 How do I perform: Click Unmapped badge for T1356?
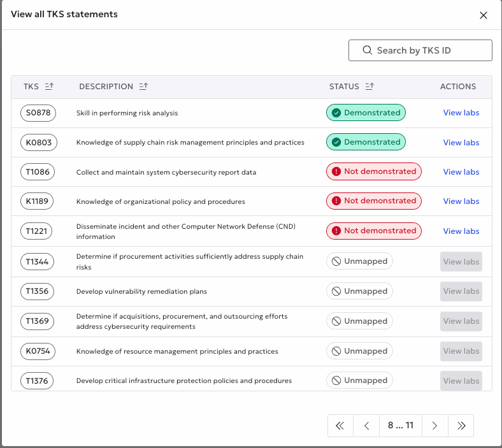tap(359, 291)
